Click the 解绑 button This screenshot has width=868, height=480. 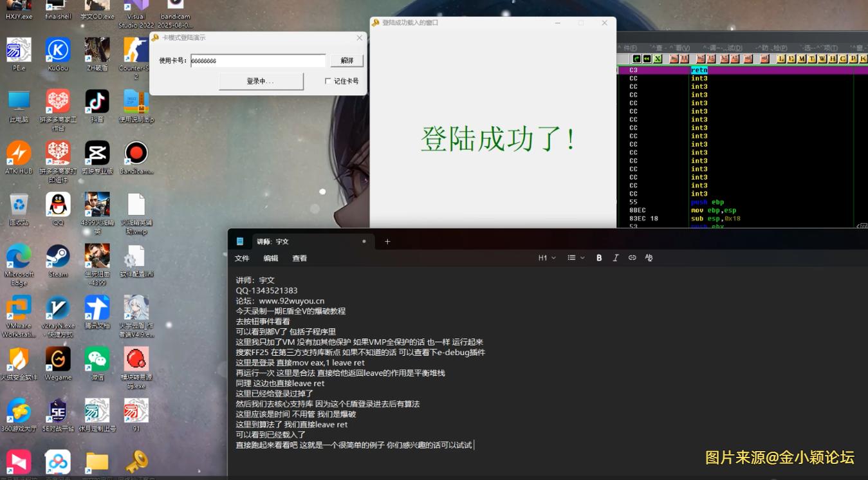pyautogui.click(x=347, y=60)
